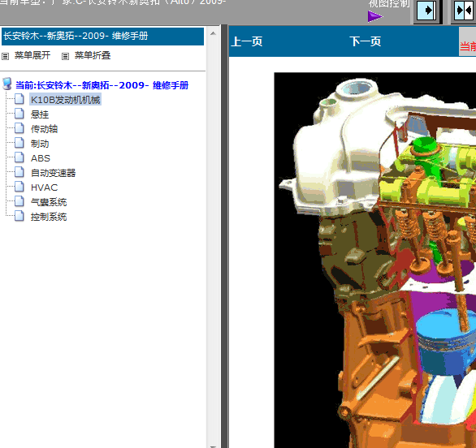Open the 自动变速器 chapter

click(53, 173)
